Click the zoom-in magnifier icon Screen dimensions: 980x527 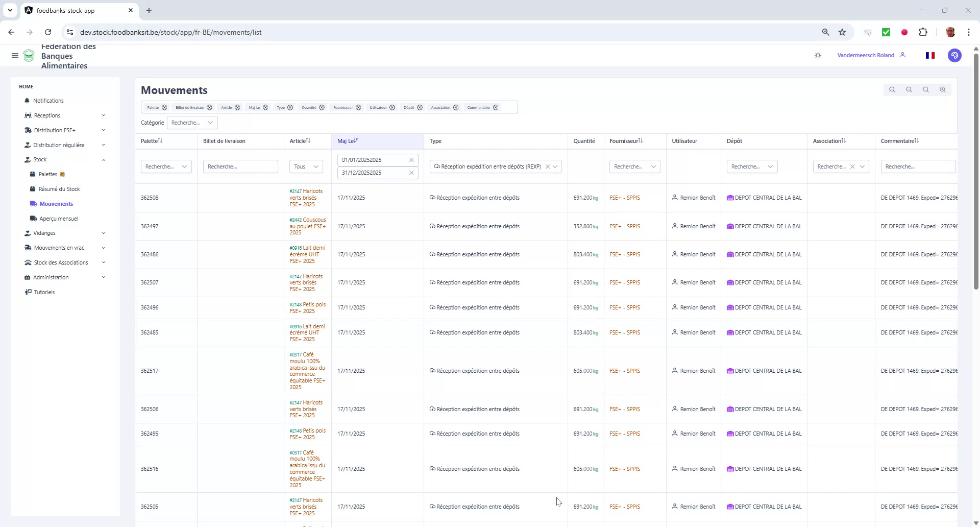point(943,90)
